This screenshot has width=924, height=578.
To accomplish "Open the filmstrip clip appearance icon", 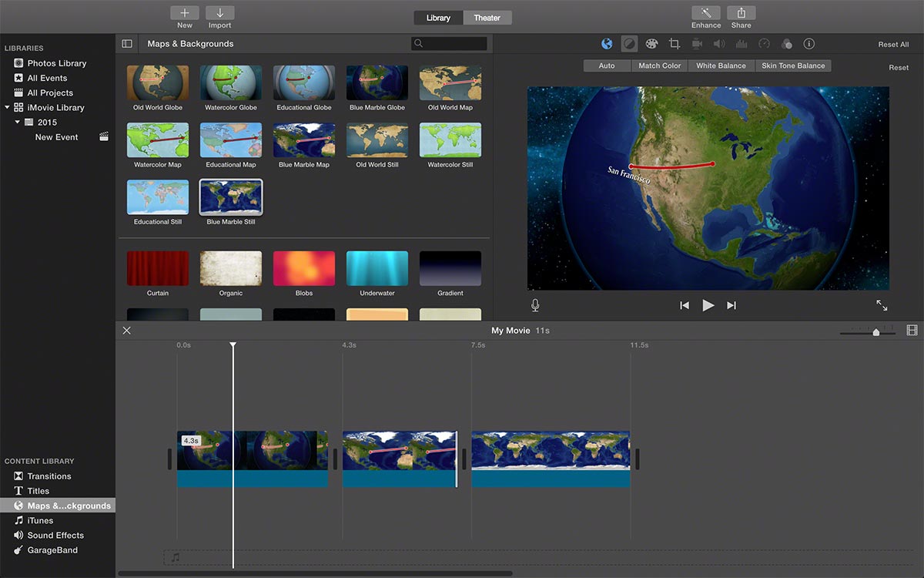I will (912, 331).
